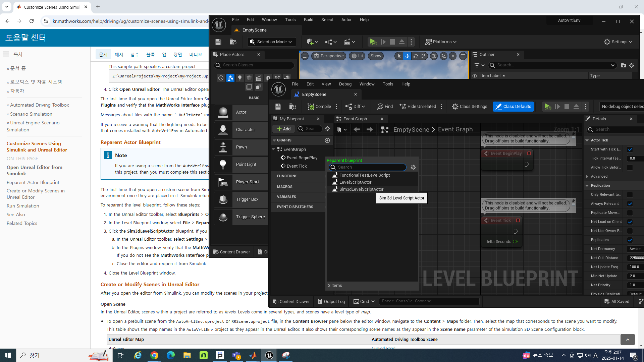Switch to the Event Graph tab

tap(355, 119)
